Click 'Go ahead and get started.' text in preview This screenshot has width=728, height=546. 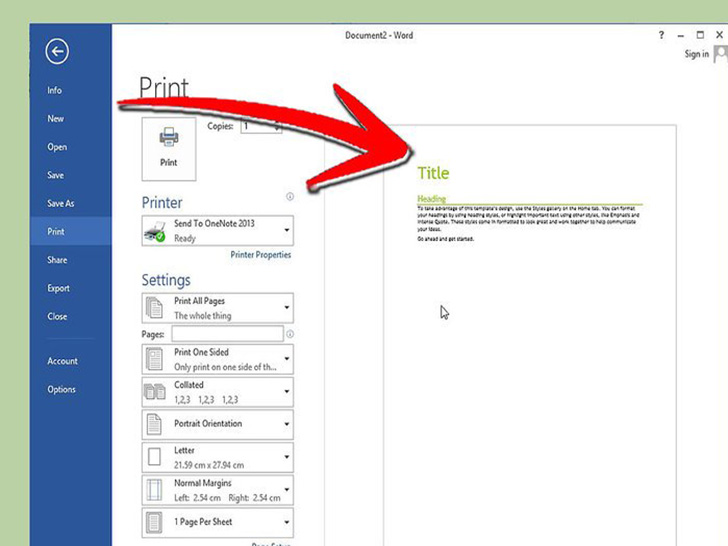(445, 239)
